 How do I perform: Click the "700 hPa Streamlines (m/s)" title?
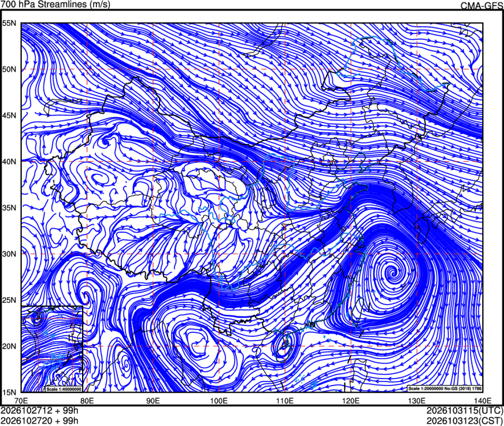55,4
